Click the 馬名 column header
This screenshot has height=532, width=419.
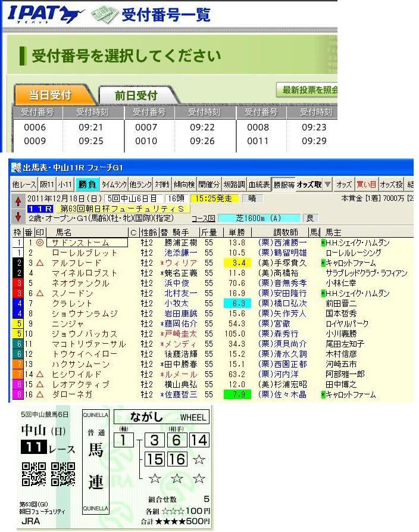64,232
